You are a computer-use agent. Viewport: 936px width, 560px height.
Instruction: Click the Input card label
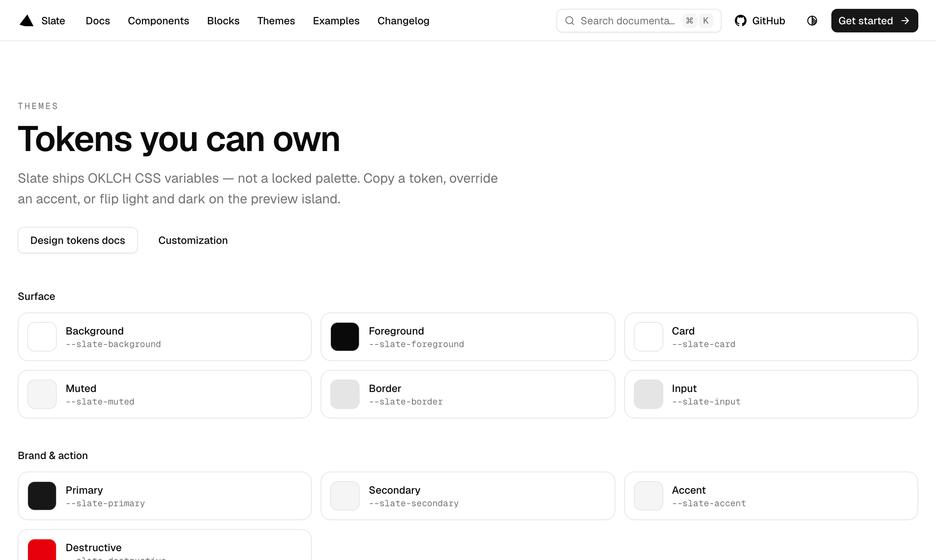point(684,388)
